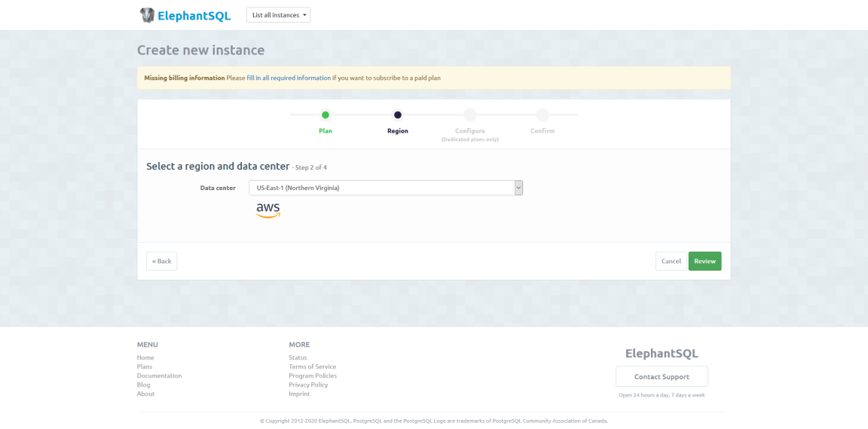Open Documentation in the footer menu
This screenshot has height=429, width=868.
(160, 375)
